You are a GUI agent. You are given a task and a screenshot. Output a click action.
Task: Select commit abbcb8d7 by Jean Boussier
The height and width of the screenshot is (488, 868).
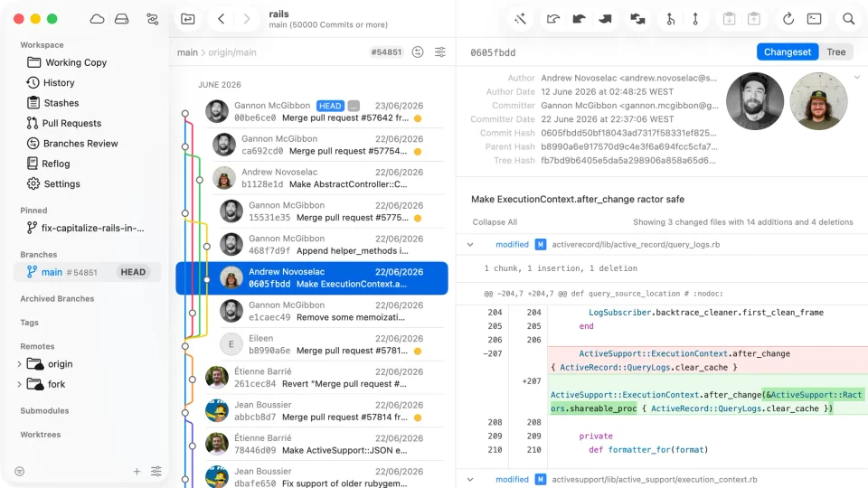[312, 410]
